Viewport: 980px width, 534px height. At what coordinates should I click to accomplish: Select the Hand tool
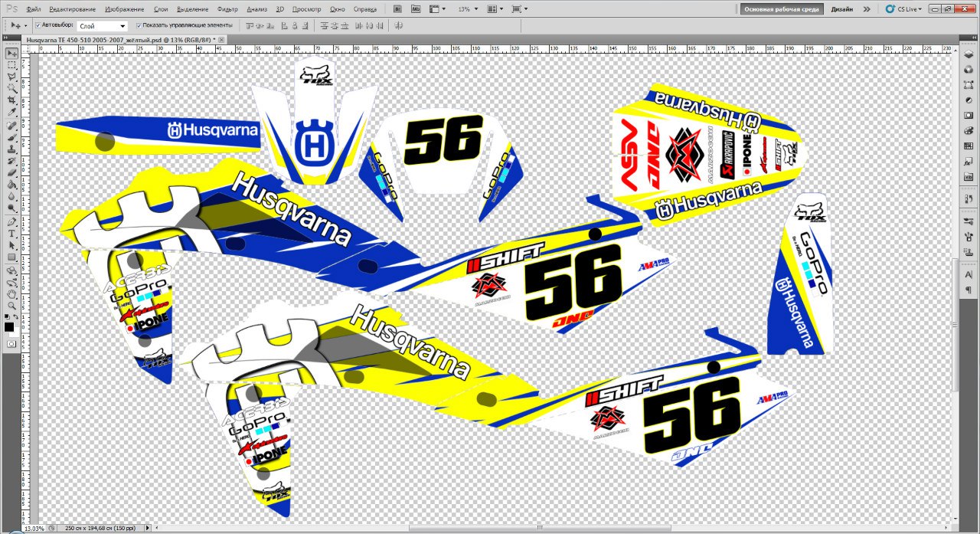(x=12, y=293)
